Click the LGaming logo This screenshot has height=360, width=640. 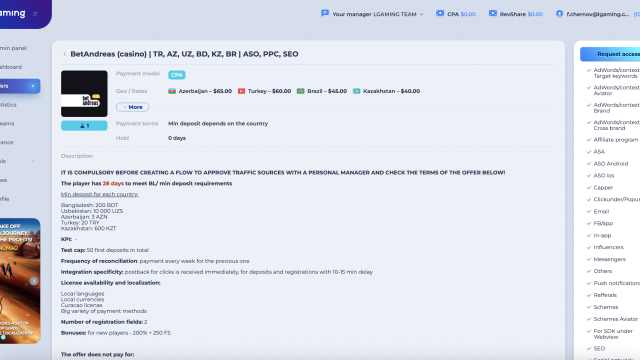12,13
